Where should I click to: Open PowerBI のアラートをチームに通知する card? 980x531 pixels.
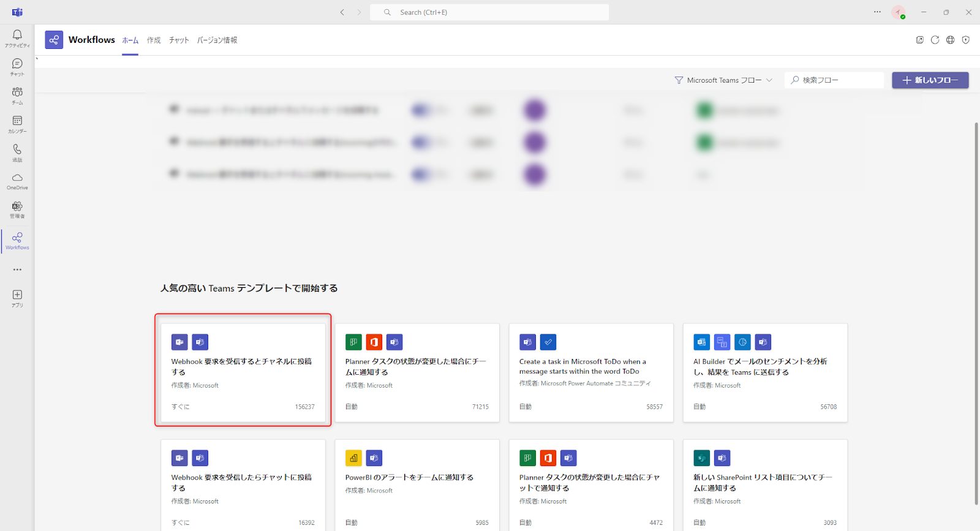417,485
